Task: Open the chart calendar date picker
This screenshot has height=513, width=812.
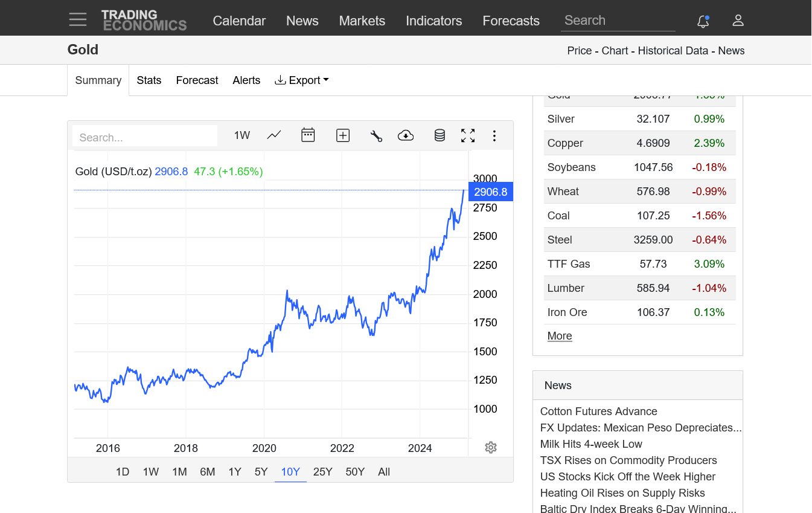Action: tap(308, 135)
